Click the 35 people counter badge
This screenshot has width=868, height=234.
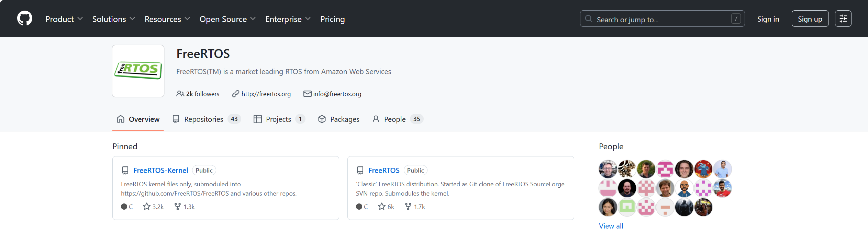416,119
